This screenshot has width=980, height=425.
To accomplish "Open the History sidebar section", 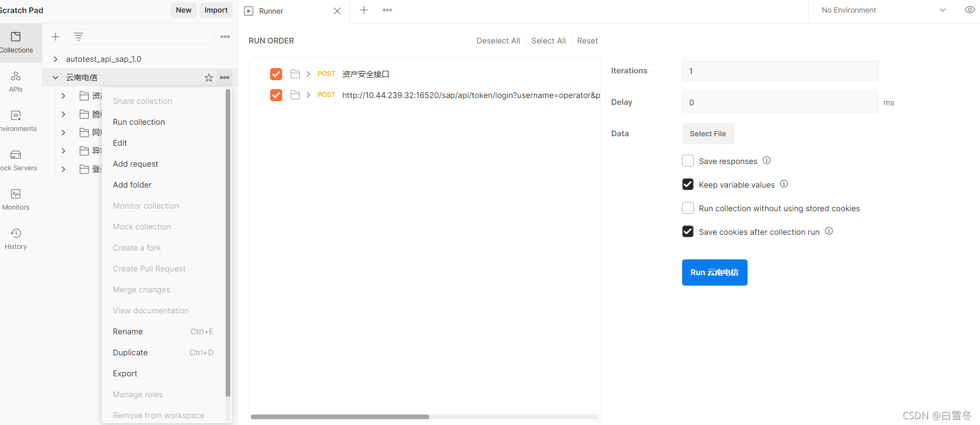I will (16, 239).
